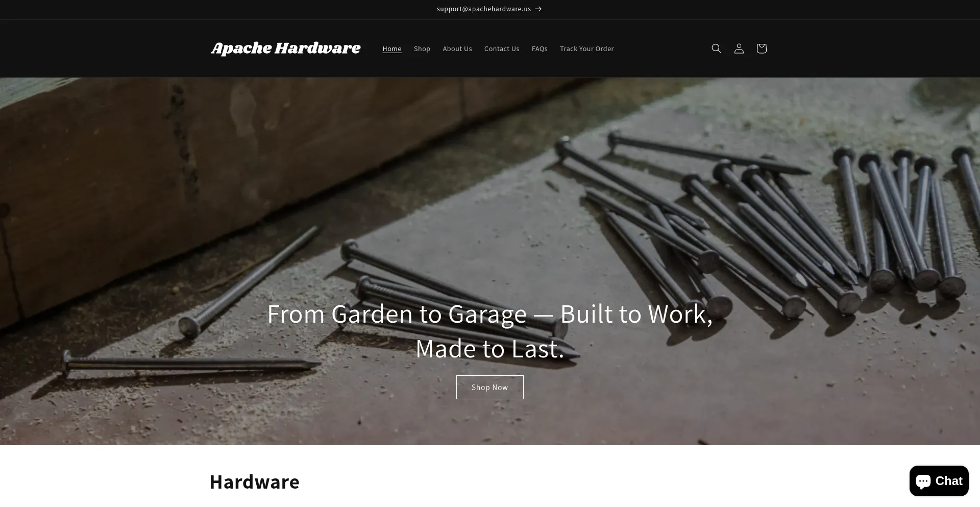
Task: Open the Contact Us page
Action: [502, 49]
